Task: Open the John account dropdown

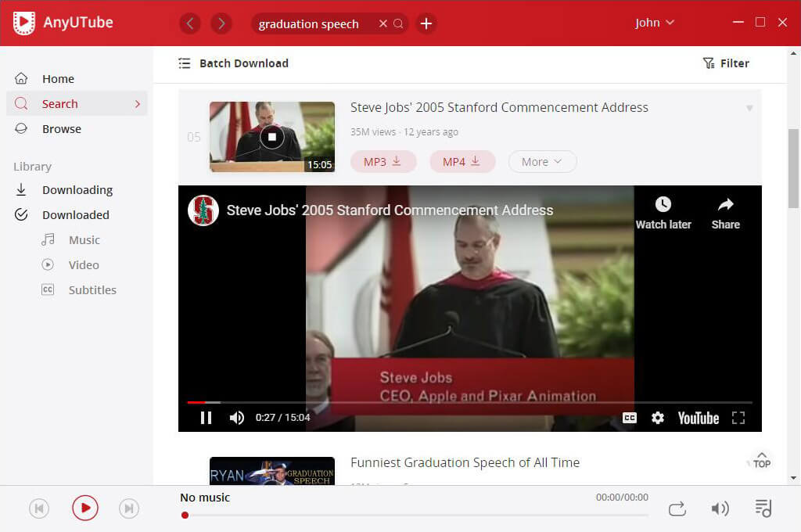Action: click(x=655, y=23)
